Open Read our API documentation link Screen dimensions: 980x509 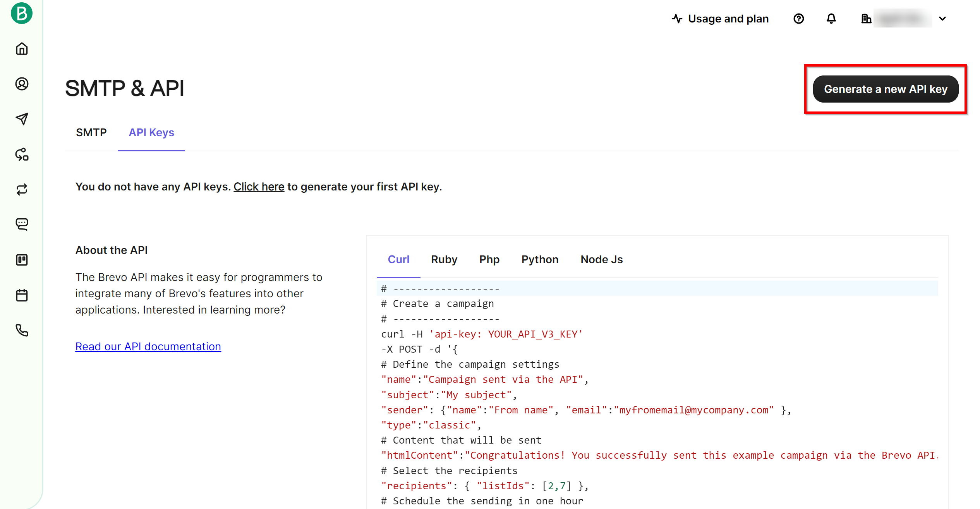click(148, 346)
